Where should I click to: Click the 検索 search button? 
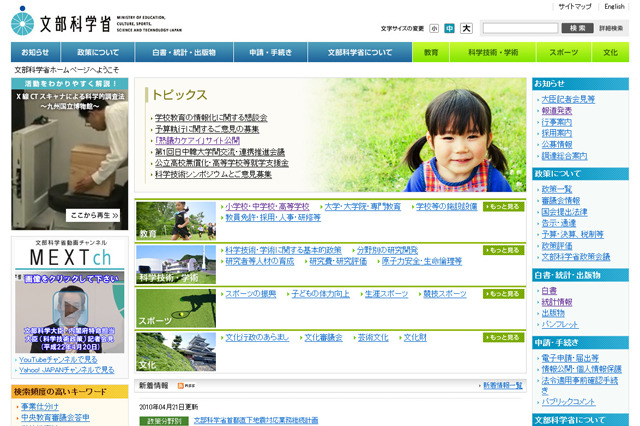[578, 28]
